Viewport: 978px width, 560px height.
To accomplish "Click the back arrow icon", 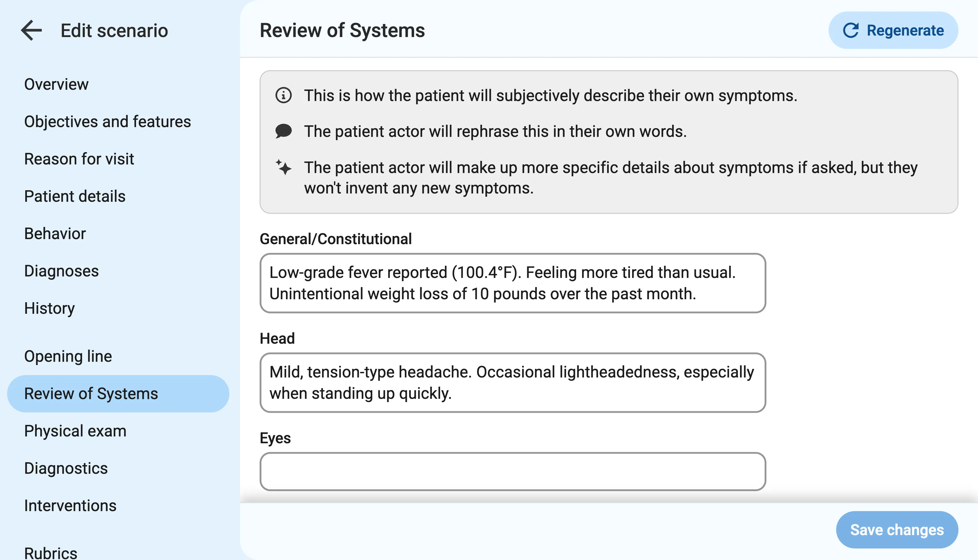I will (x=31, y=31).
